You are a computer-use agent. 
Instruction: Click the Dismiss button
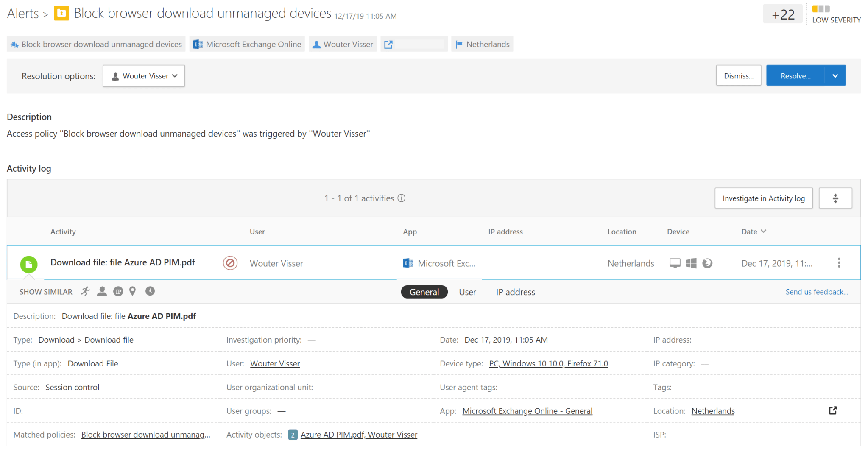[x=738, y=75]
